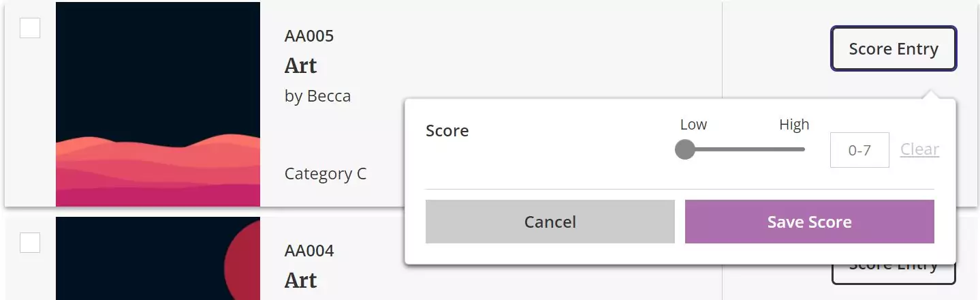This screenshot has height=300, width=980.
Task: Click the High label above the slider
Action: [x=794, y=125]
